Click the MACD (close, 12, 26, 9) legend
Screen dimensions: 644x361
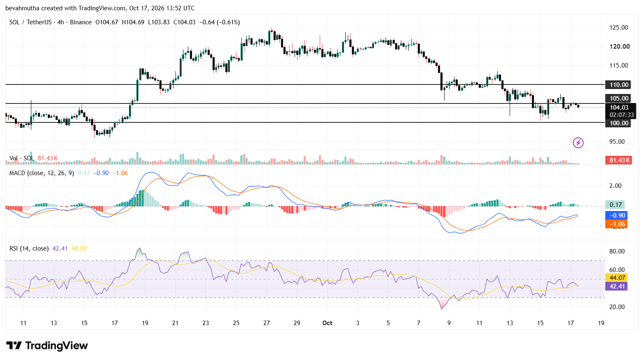coord(42,173)
